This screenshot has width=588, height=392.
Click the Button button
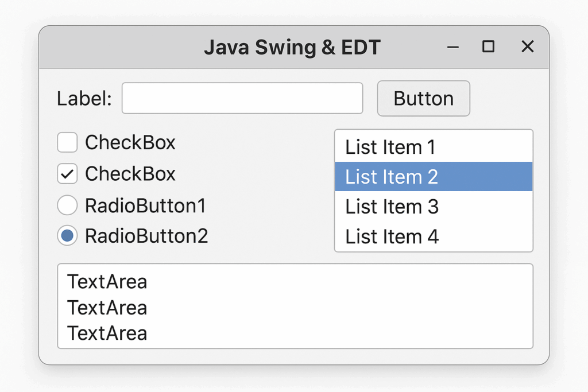point(423,99)
